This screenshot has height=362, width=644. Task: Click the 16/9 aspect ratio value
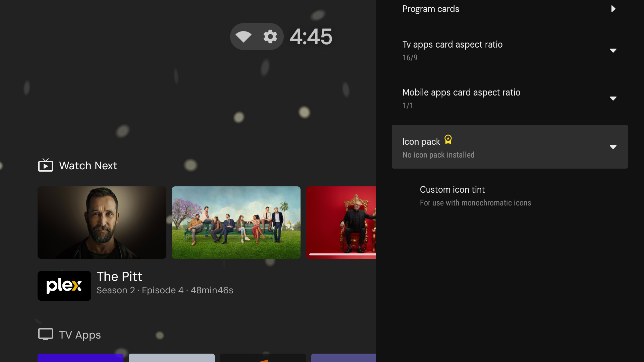pyautogui.click(x=410, y=58)
